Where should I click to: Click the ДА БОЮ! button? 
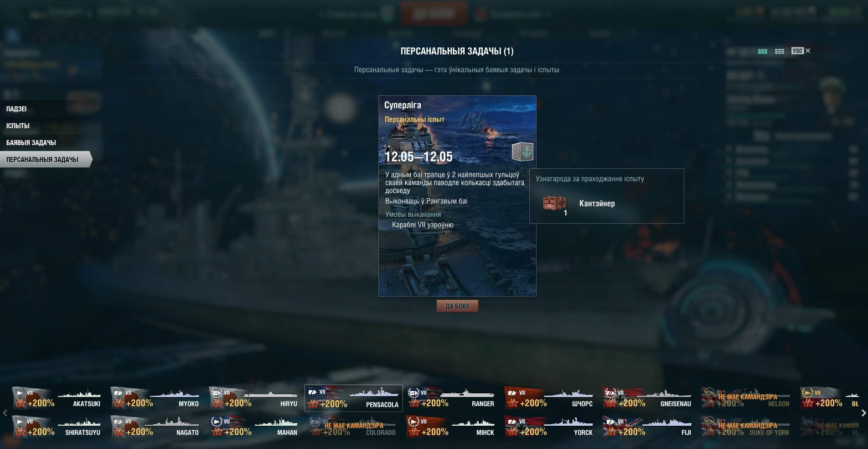[x=457, y=306]
